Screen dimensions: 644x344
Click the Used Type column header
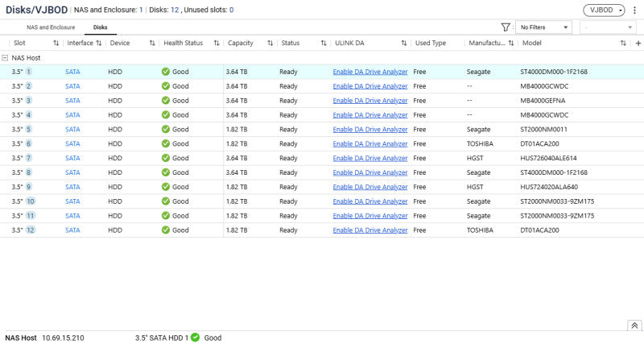431,44
